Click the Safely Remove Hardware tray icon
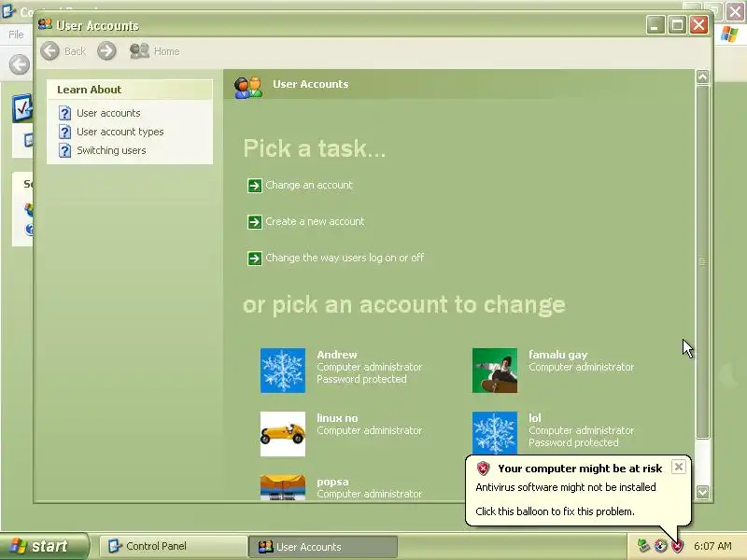The height and width of the screenshot is (560, 747). tap(643, 546)
